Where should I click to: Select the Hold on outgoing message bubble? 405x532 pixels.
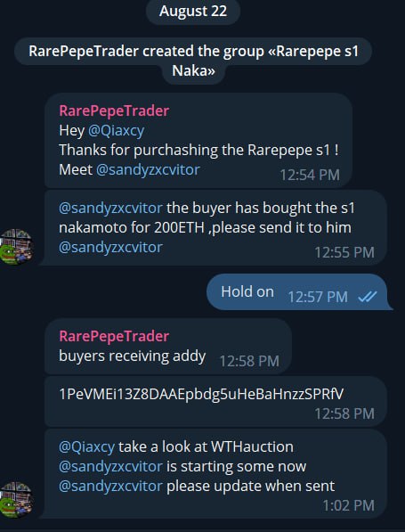point(298,292)
